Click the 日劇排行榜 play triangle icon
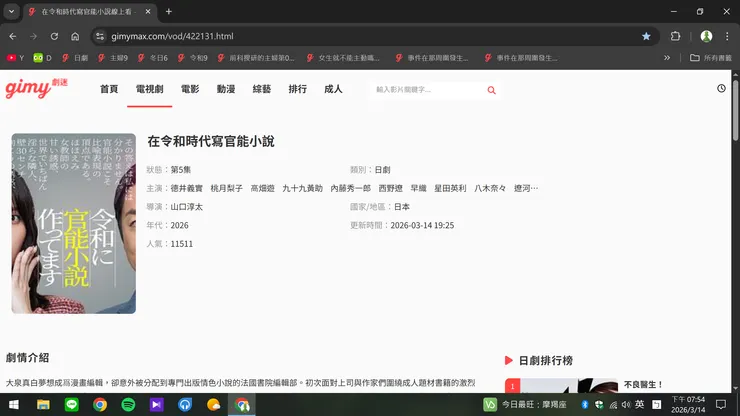The height and width of the screenshot is (416, 740). click(509, 360)
